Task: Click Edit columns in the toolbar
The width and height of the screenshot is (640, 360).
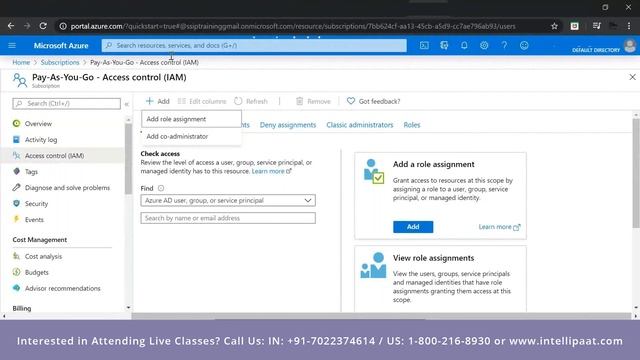Action: tap(202, 101)
